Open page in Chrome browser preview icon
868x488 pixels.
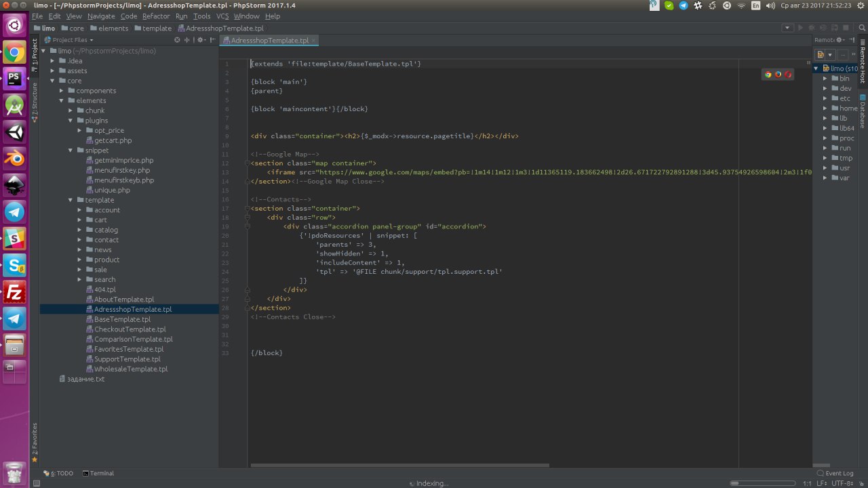click(x=768, y=75)
